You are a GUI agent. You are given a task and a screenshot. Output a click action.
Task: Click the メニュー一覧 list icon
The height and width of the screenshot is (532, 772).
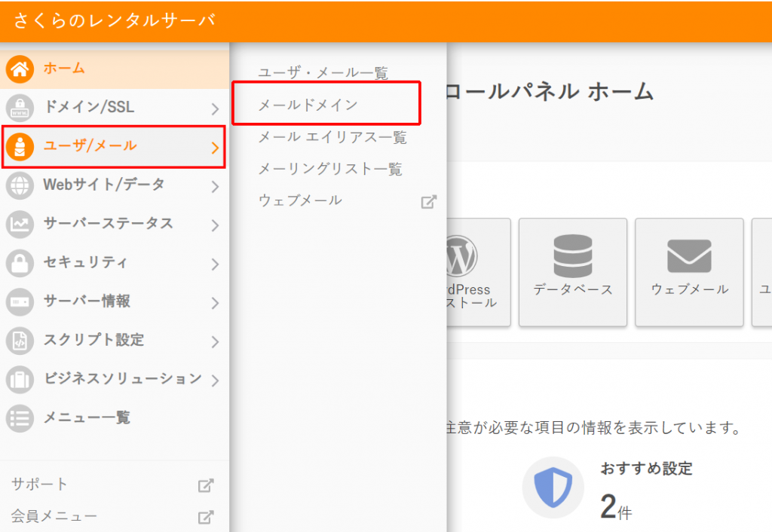point(20,417)
